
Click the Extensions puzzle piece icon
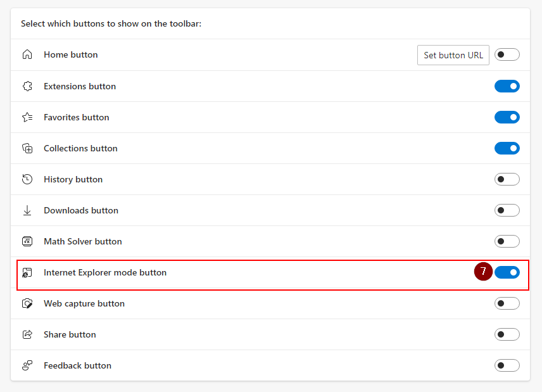coord(27,86)
